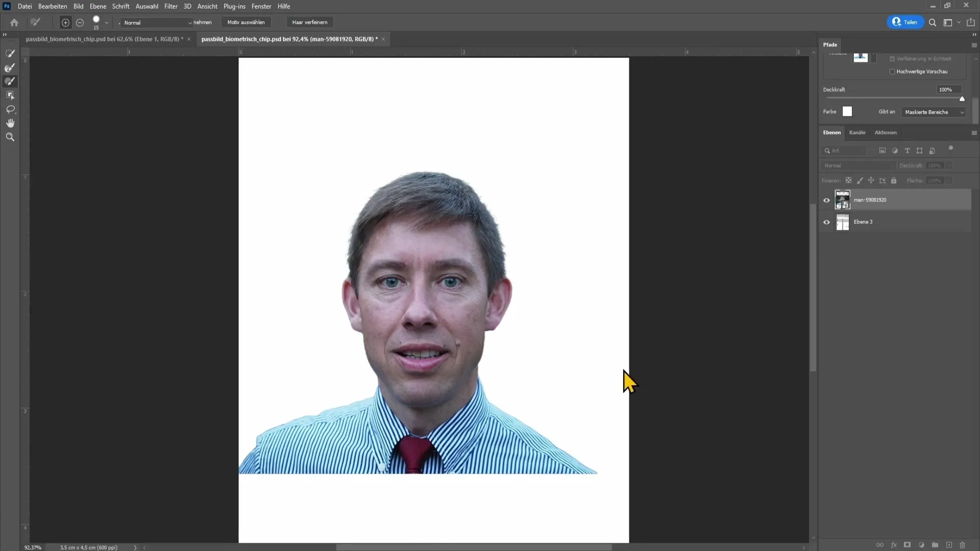The image size is (980, 551).
Task: Click the Farbe white color swatch
Action: click(x=847, y=112)
